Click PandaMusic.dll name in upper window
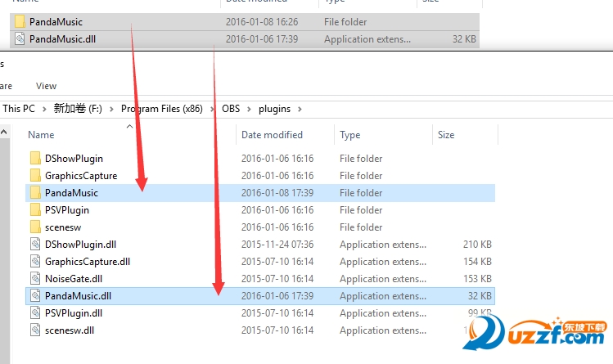 (62, 39)
